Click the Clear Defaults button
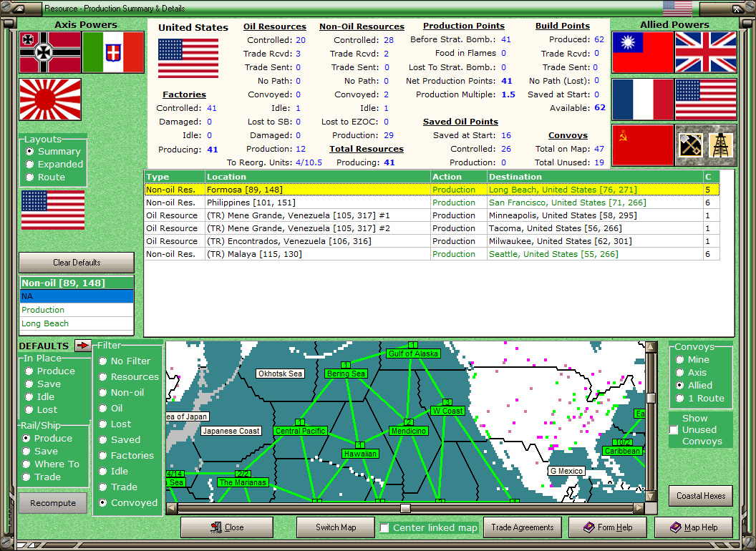Image resolution: width=756 pixels, height=551 pixels. pos(77,263)
